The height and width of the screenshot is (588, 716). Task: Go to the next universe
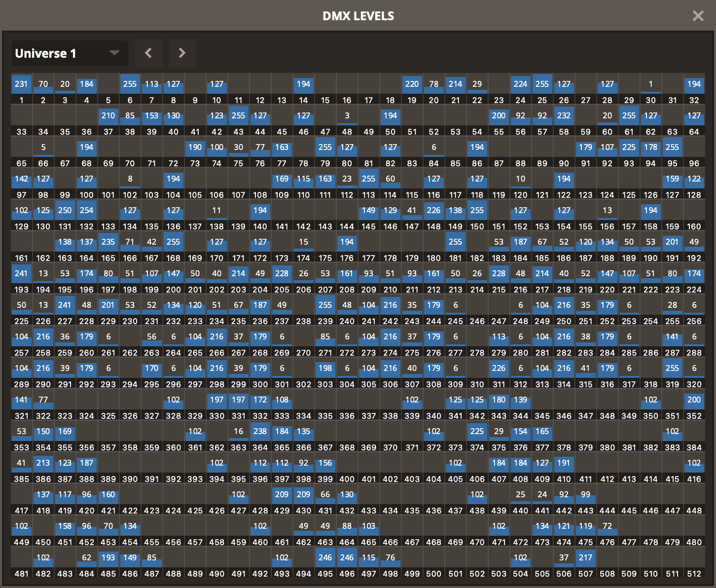182,53
